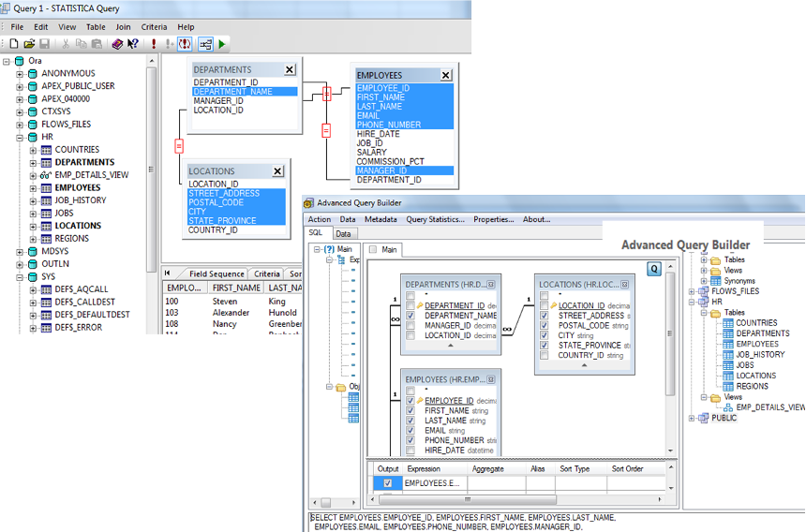
Task: Click the red exclamation mark toolbar icon
Action: click(153, 44)
